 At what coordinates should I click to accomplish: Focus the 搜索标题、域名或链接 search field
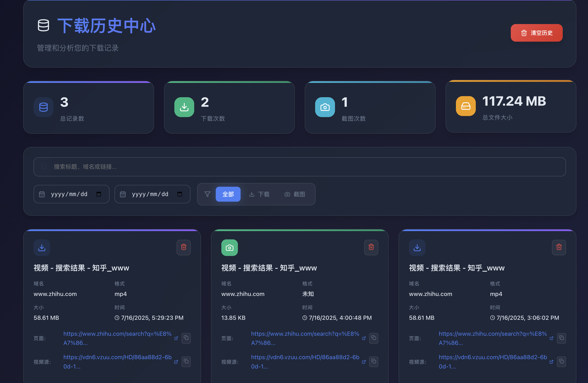(300, 167)
